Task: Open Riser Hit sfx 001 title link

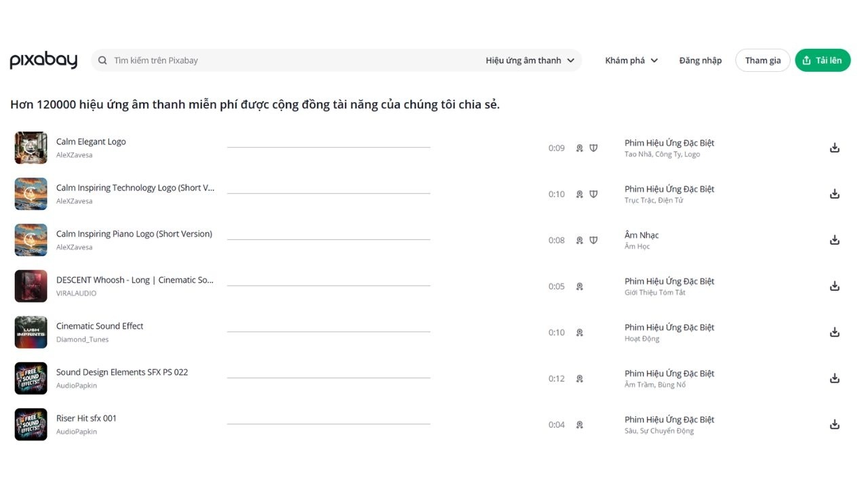Action: [86, 418]
